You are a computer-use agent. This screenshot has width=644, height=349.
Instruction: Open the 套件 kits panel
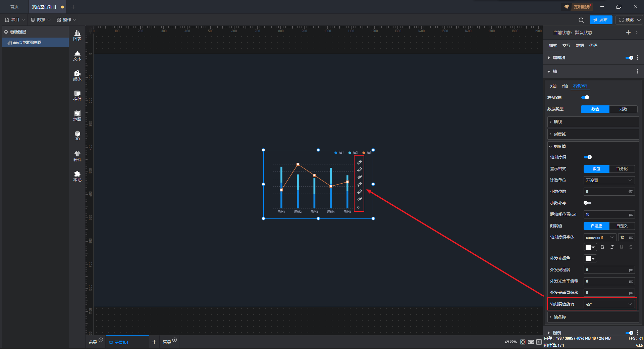77,156
